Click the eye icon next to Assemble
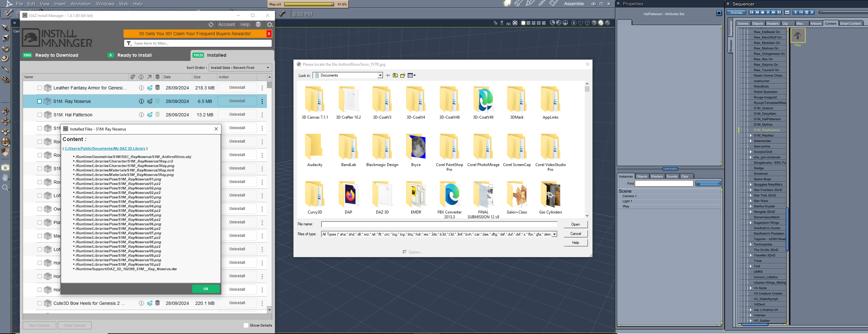 coord(593,4)
